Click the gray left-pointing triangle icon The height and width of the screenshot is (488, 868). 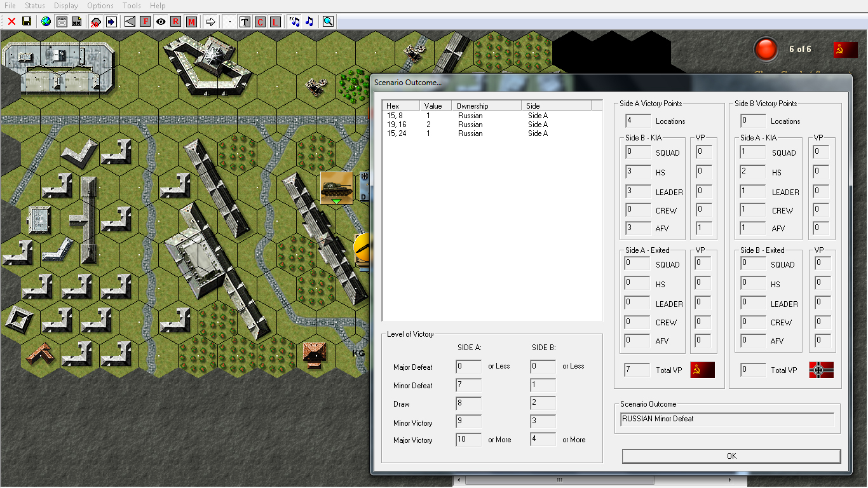(x=130, y=22)
